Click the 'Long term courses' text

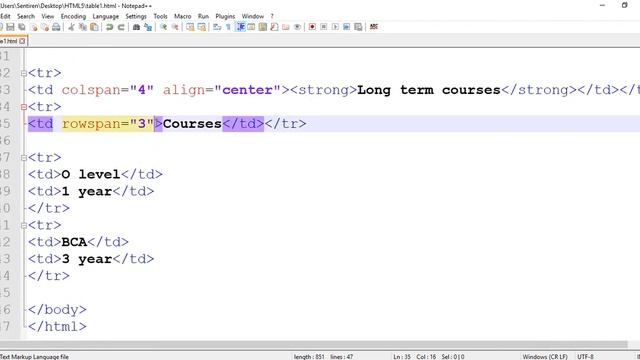click(429, 90)
